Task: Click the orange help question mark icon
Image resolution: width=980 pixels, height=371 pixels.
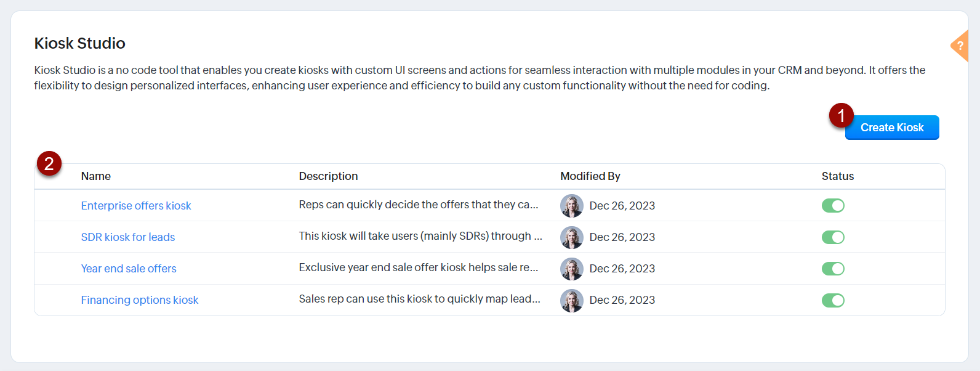Action: pos(960,46)
